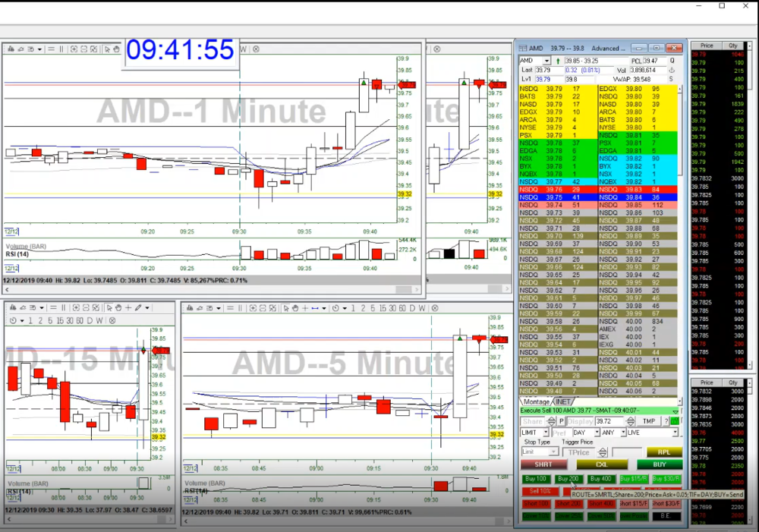Click question mark button beside TMP
Screen dimensions: 759x532
[665, 421]
